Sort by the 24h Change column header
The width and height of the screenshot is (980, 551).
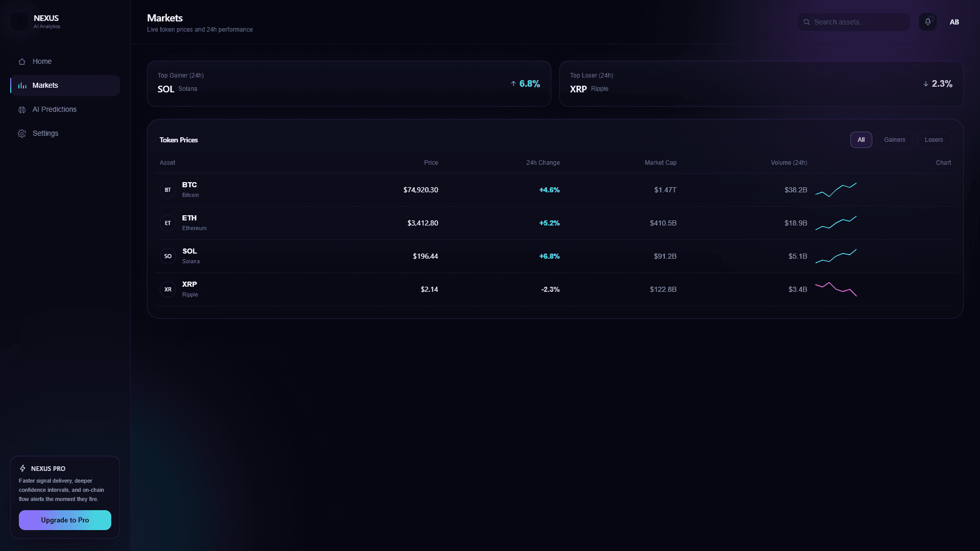point(543,163)
